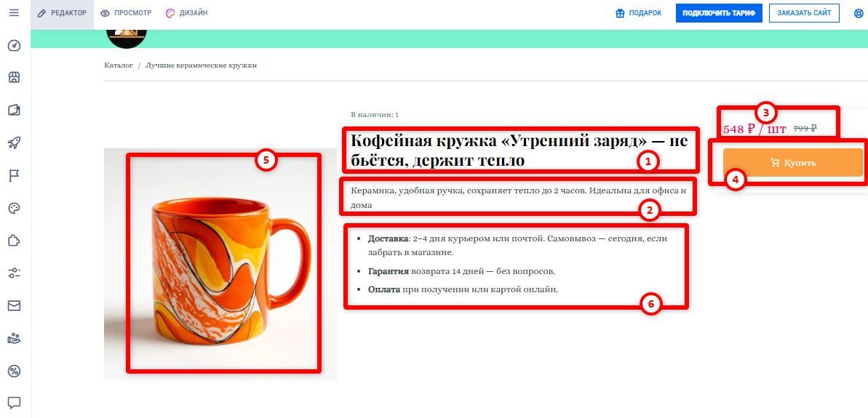The height and width of the screenshot is (418, 868).
Task: Open the hamburger menu icon
Action: [x=14, y=12]
